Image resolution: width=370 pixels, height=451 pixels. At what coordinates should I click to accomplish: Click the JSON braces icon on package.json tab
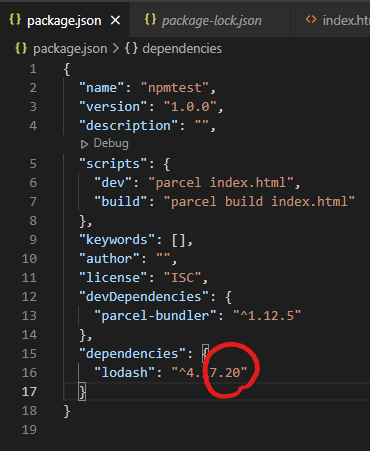(x=15, y=20)
